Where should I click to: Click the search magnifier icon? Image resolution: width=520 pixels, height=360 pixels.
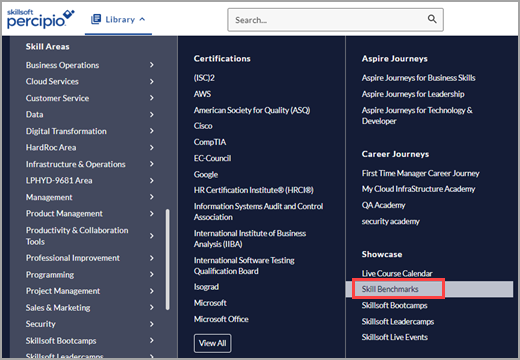point(432,19)
